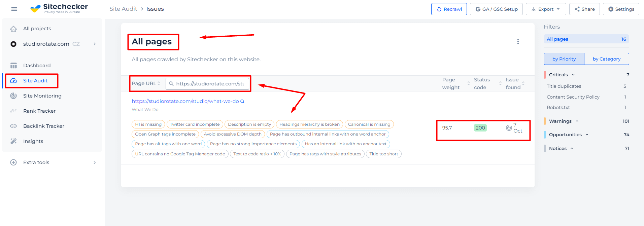
Task: Click the Open Graph tags incomplete tag
Action: 165,134
